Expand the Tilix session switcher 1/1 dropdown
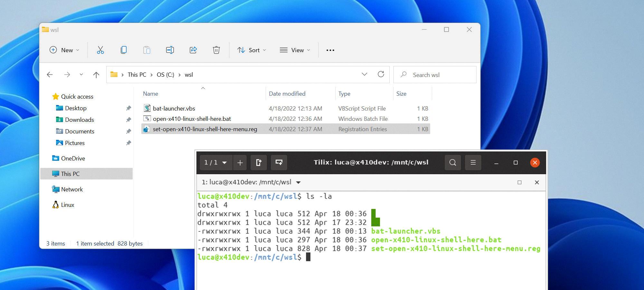Image resolution: width=644 pixels, height=290 pixels. click(215, 163)
